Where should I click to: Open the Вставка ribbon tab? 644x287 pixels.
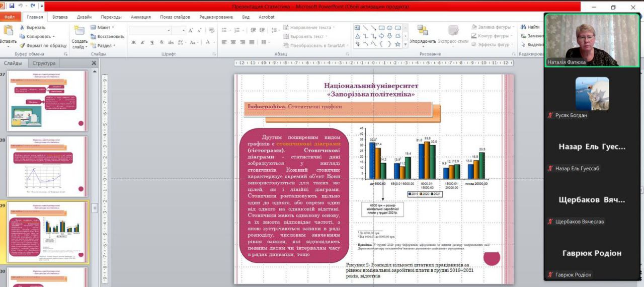pos(60,17)
